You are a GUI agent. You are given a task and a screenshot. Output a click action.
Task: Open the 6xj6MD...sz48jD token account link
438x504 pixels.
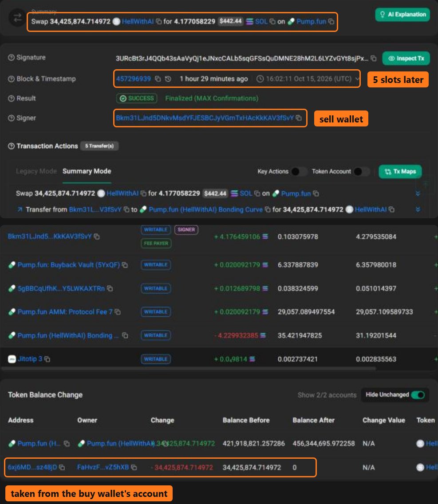pos(32,467)
